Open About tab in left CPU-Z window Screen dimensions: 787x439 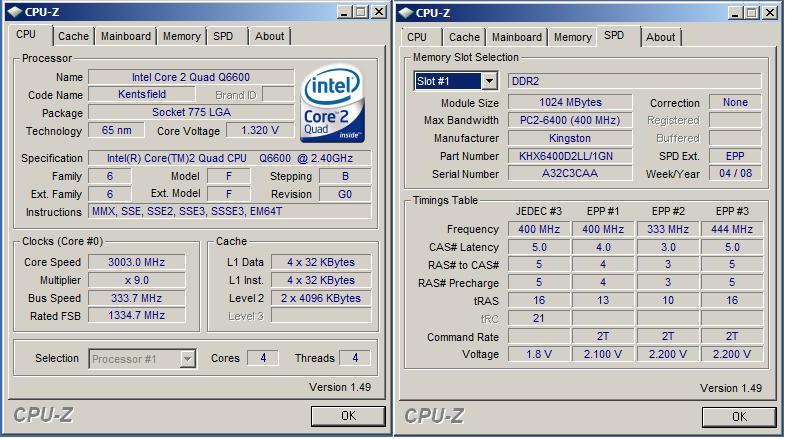[x=270, y=36]
